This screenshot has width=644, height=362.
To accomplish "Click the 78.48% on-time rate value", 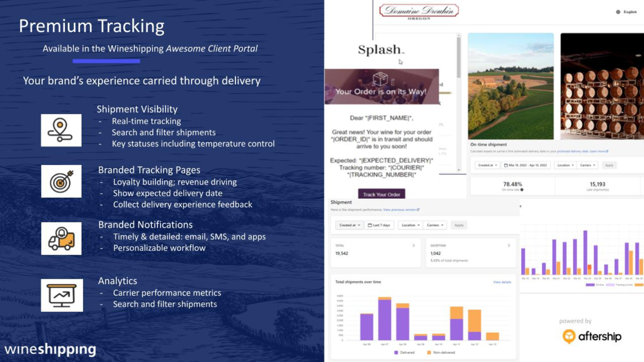I will pyautogui.click(x=512, y=184).
